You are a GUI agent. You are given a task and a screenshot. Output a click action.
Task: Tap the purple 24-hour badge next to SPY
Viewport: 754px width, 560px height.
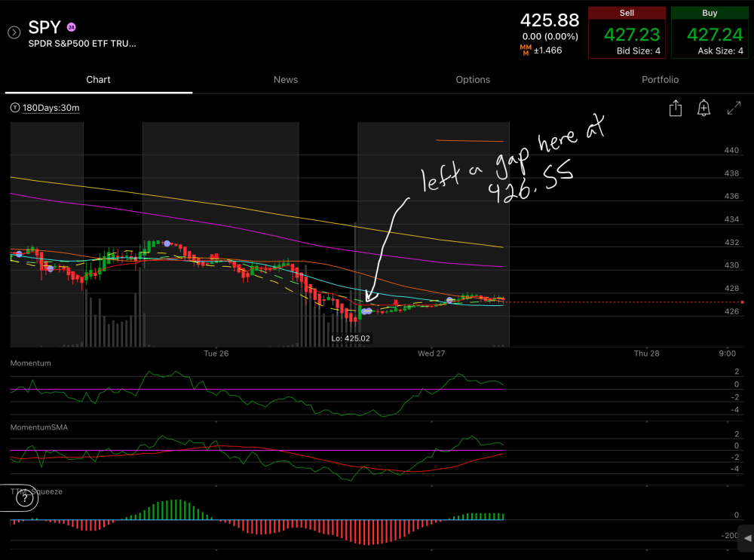(x=71, y=27)
